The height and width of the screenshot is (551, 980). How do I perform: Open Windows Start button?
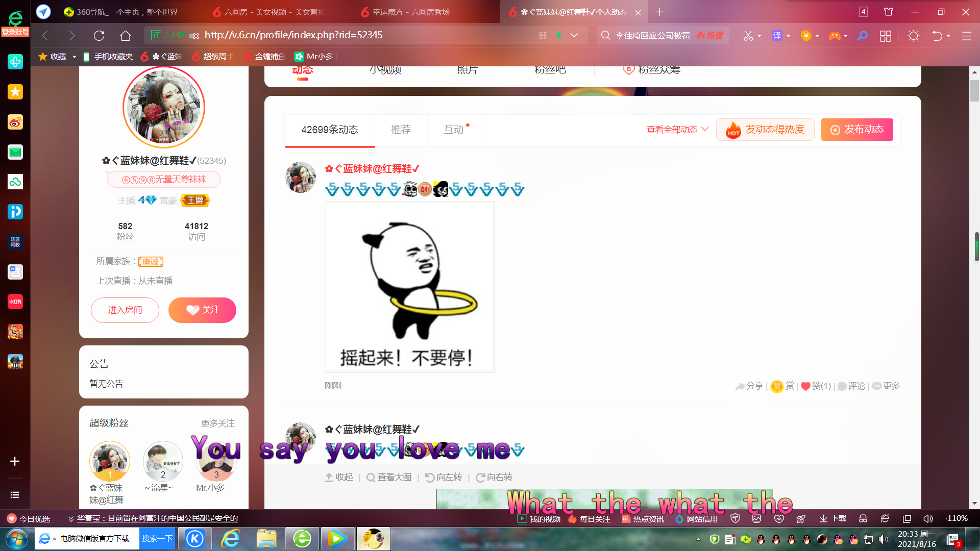pyautogui.click(x=16, y=539)
